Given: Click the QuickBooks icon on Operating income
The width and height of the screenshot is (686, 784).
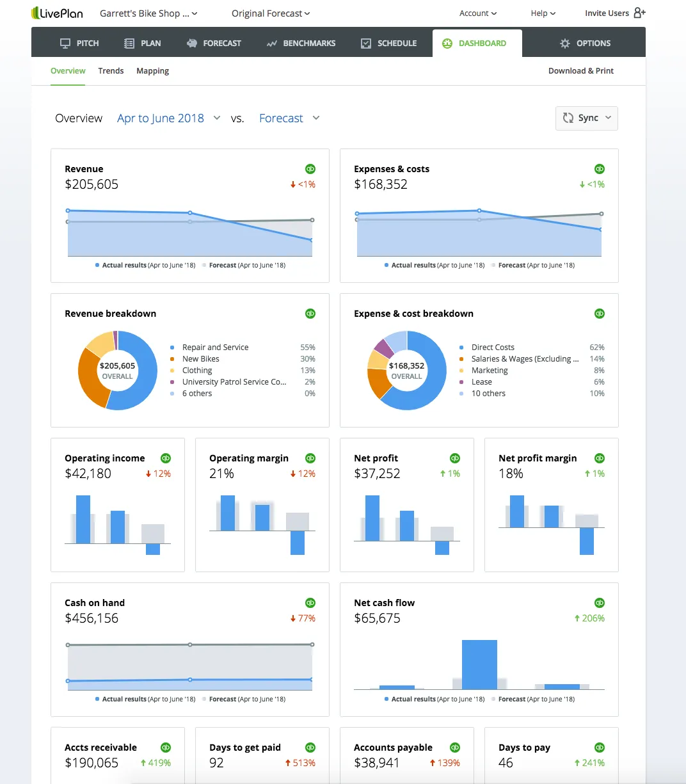Looking at the screenshot, I should click(166, 458).
